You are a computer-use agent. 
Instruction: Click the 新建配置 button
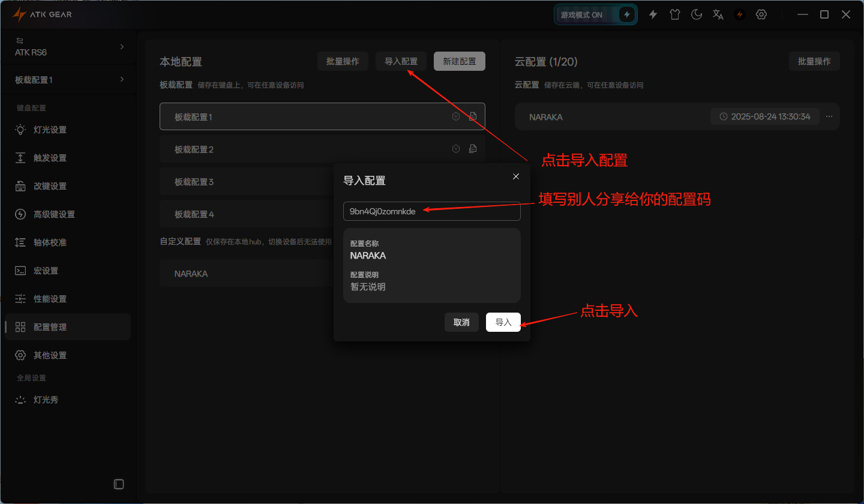(459, 61)
